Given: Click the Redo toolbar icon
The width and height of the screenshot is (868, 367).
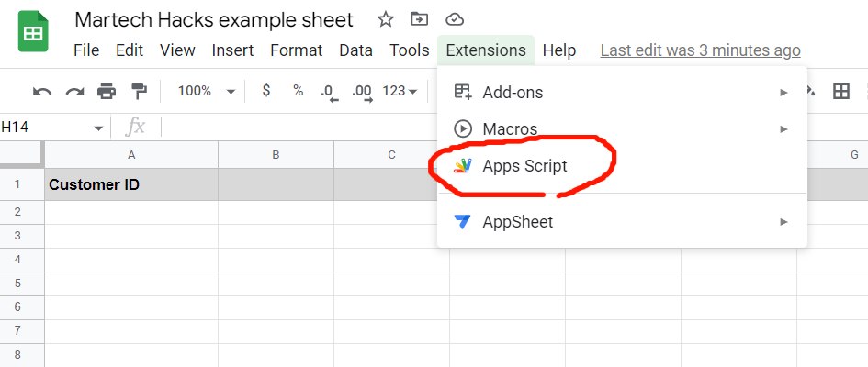Looking at the screenshot, I should pyautogui.click(x=74, y=91).
